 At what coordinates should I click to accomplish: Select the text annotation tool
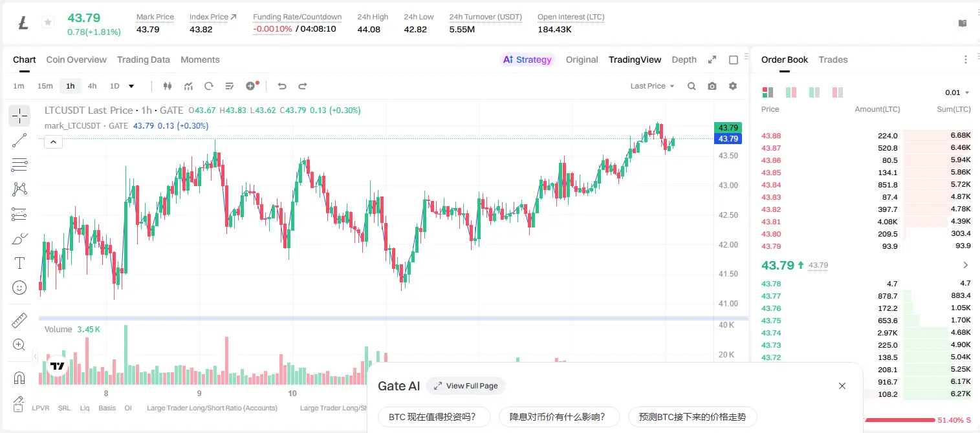coord(19,263)
